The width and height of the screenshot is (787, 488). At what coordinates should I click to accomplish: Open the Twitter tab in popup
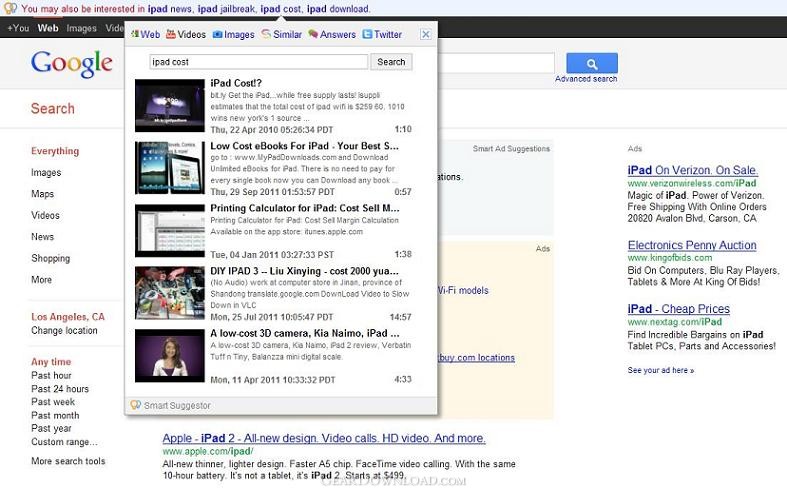382,34
